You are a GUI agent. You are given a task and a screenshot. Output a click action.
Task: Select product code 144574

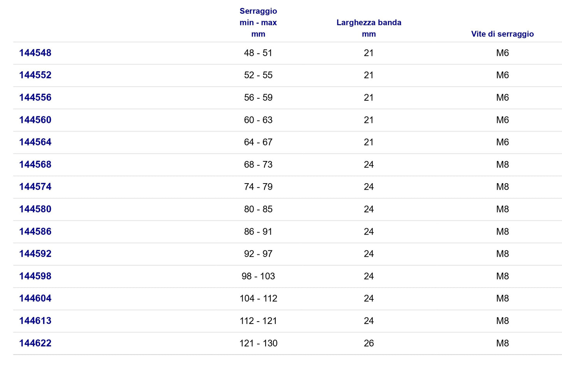click(35, 187)
